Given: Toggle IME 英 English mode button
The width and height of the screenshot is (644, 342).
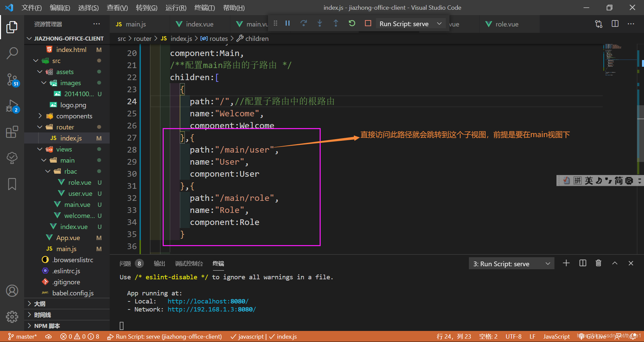Looking at the screenshot, I should (589, 181).
